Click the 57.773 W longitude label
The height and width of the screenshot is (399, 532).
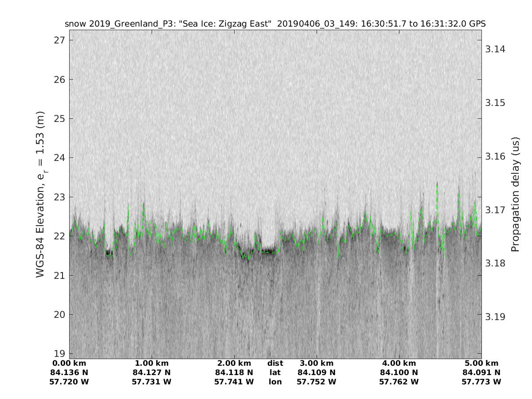point(481,382)
